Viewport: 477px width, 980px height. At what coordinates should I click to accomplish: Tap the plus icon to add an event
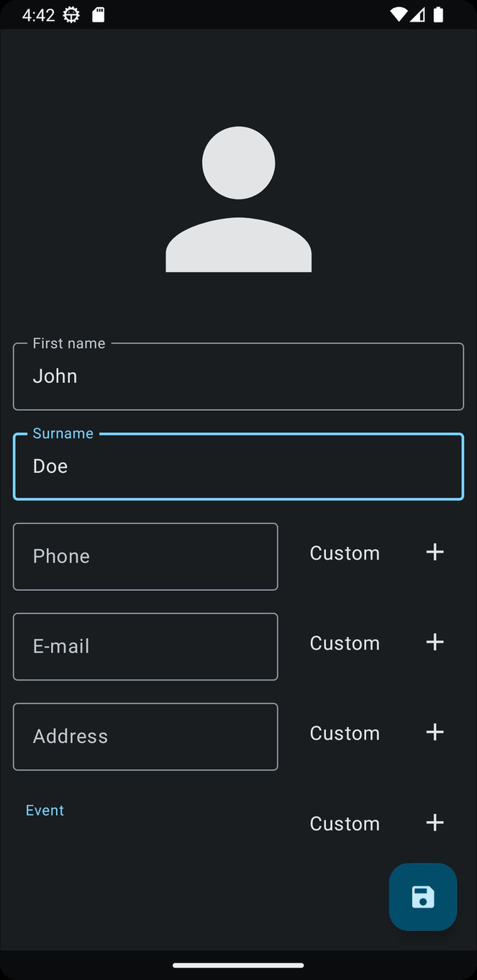(x=435, y=822)
